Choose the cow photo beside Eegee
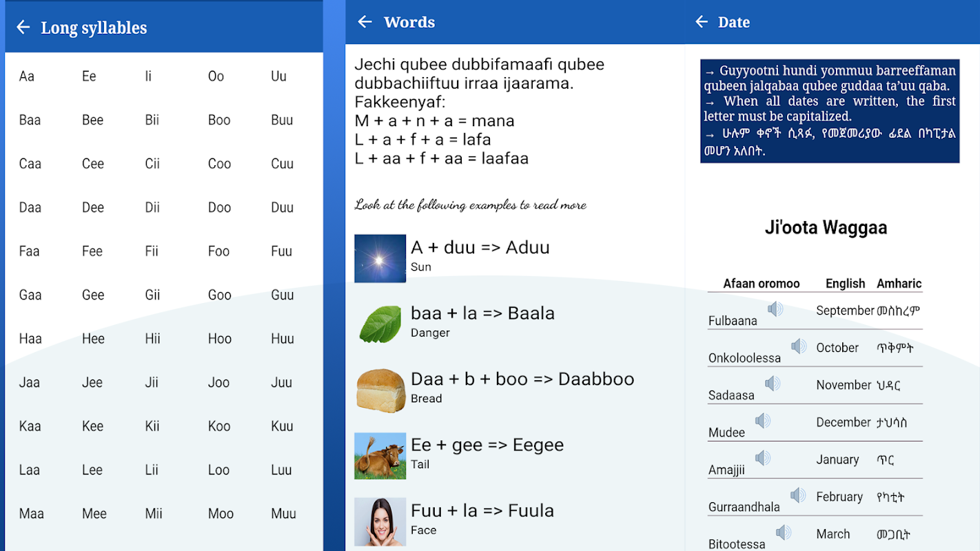This screenshot has height=551, width=980. pyautogui.click(x=380, y=456)
